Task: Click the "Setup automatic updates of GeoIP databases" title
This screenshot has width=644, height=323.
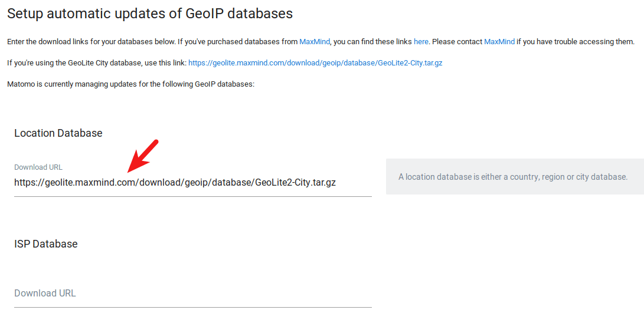Action: [x=150, y=13]
